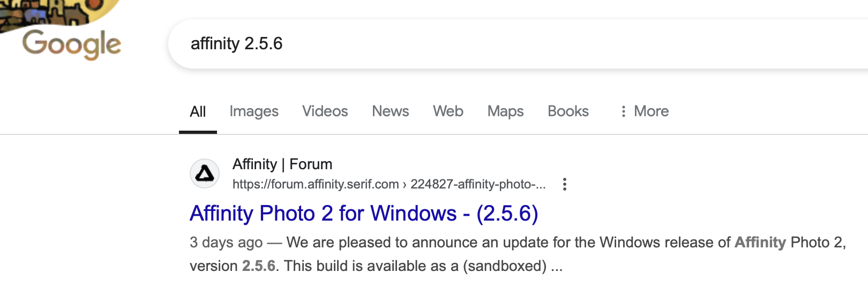Open the three-dot menu beside the result URL
868x287 pixels.
[564, 184]
